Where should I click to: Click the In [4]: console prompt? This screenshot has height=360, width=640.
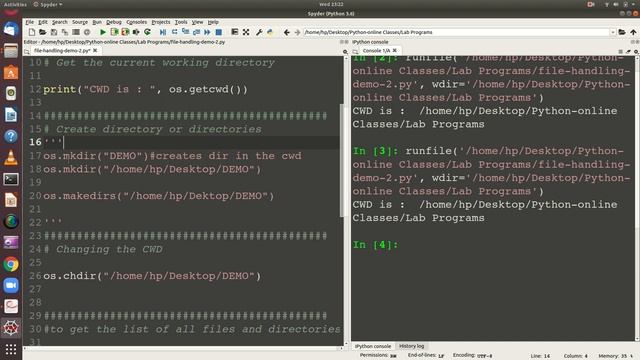point(376,244)
